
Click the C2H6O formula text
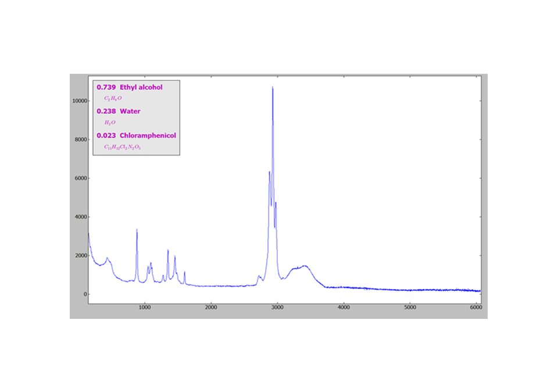coord(113,98)
